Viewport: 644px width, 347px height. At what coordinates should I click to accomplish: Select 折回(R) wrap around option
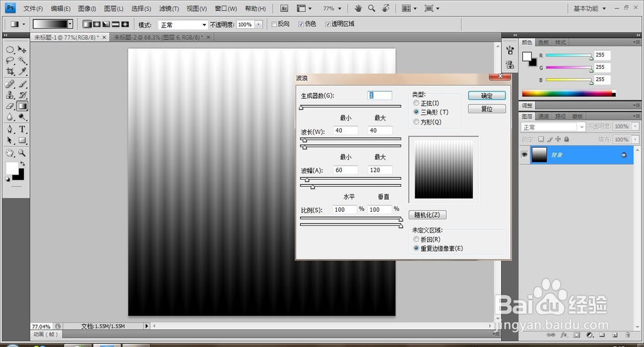[x=417, y=239]
